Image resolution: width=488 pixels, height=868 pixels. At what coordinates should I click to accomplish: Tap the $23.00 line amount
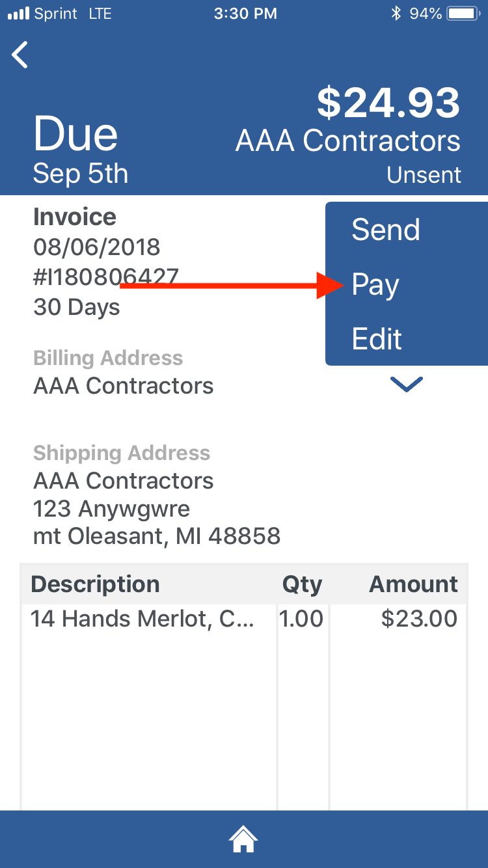point(419,618)
